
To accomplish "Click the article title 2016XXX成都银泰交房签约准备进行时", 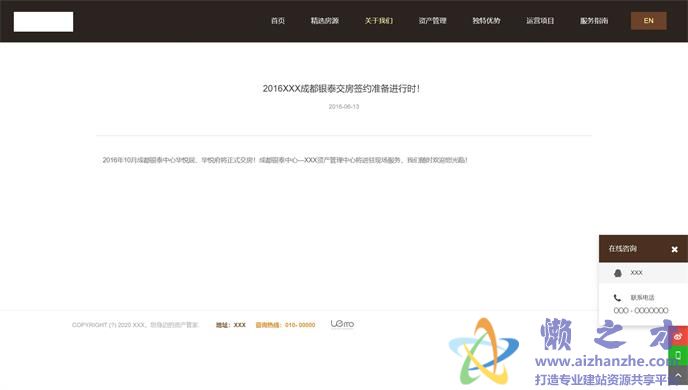I will pyautogui.click(x=341, y=89).
